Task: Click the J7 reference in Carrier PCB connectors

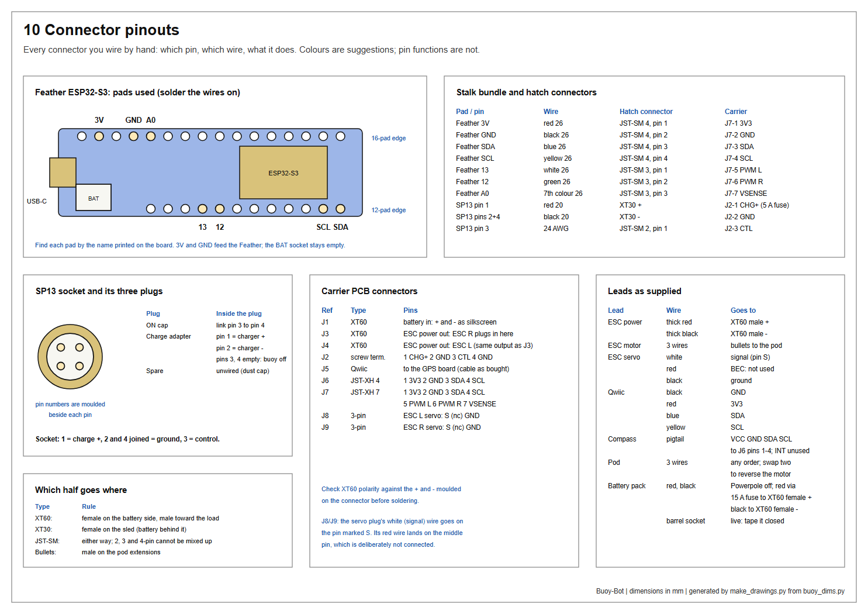Action: coord(325,392)
